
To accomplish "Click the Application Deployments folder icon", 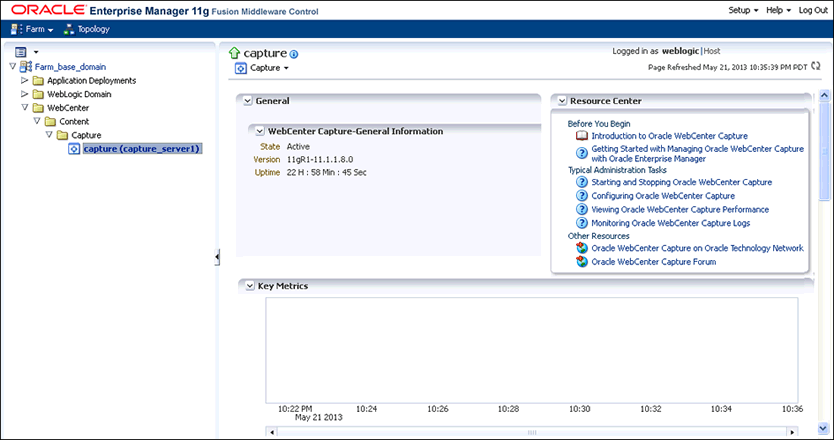I will pyautogui.click(x=38, y=81).
